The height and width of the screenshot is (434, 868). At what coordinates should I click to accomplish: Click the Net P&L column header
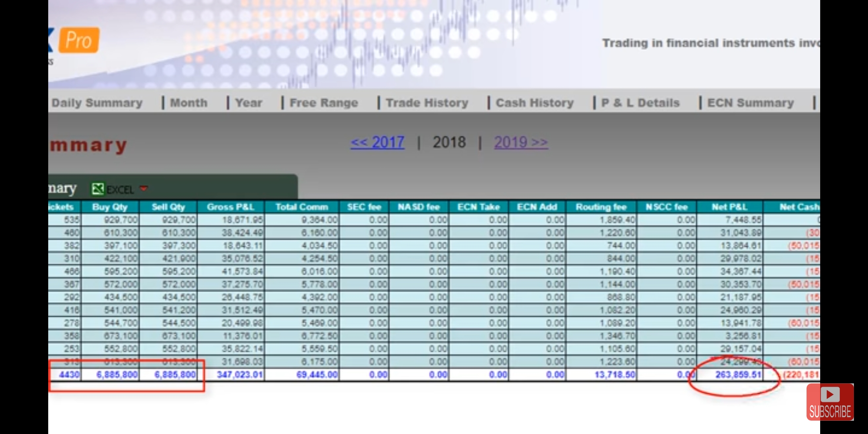(729, 207)
